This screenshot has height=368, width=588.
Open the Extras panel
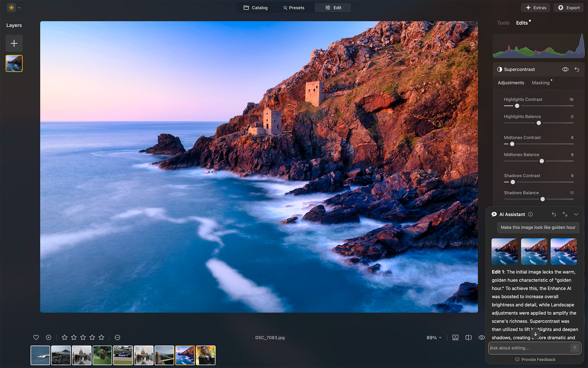point(535,8)
